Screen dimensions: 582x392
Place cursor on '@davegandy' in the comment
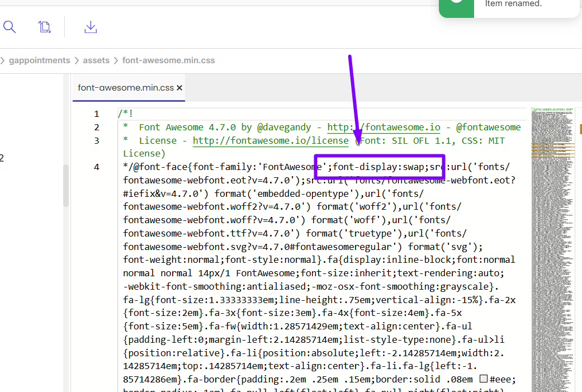click(x=284, y=127)
